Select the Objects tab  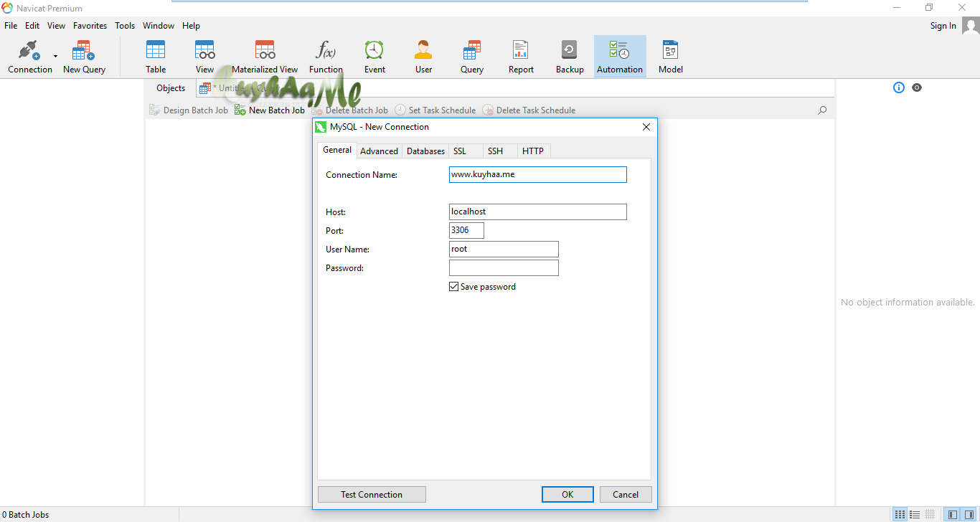171,88
